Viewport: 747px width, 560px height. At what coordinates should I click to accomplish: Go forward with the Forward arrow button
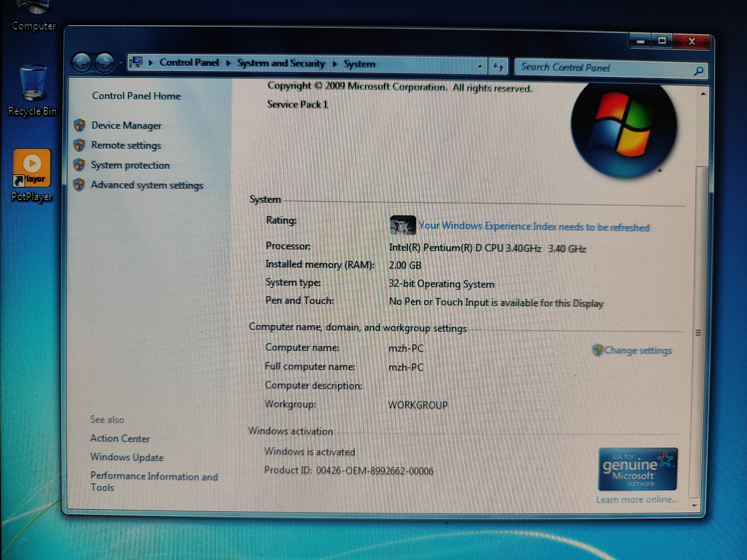104,62
